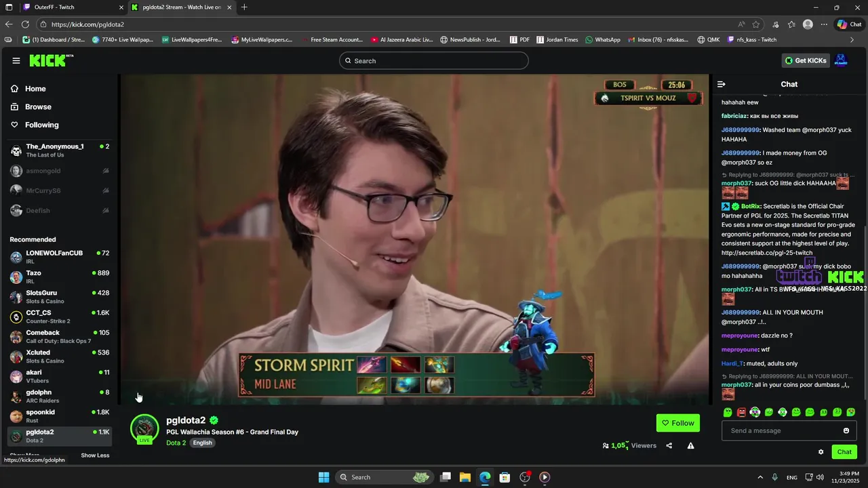Open gdolphn ARC Raiders channel
Viewport: 868px width, 488px height.
pos(60,396)
